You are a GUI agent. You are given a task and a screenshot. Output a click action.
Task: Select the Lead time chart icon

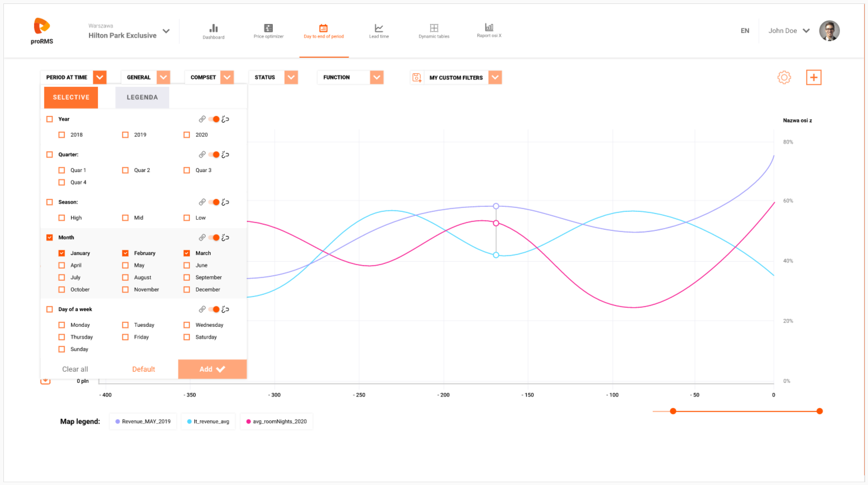[379, 28]
